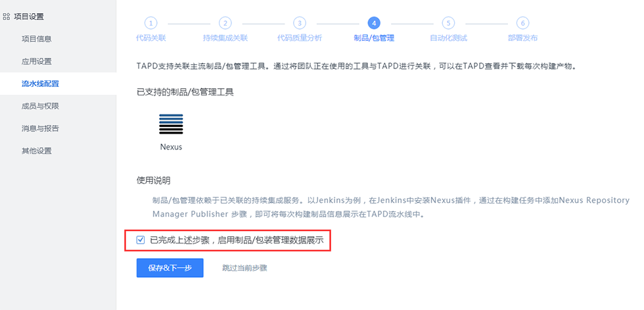The width and height of the screenshot is (644, 310).
Task: Open 其他设置 in sidebar
Action: 37,151
